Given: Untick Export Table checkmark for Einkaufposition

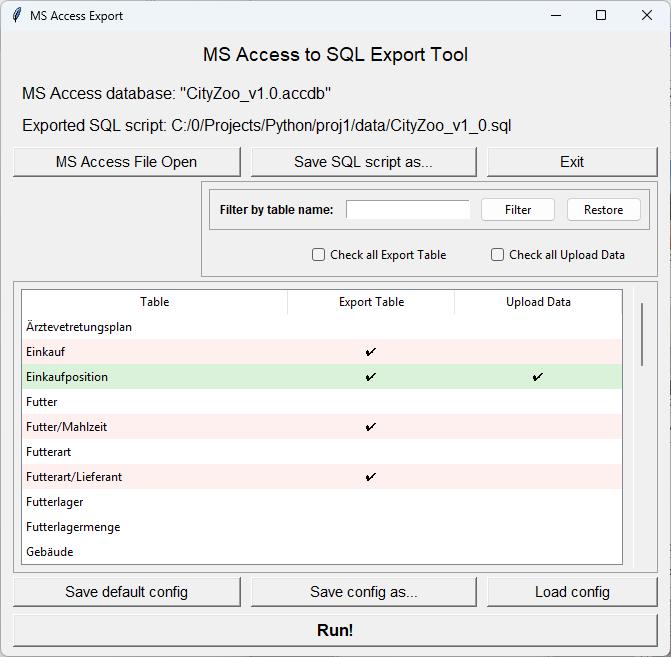Looking at the screenshot, I should [x=371, y=377].
